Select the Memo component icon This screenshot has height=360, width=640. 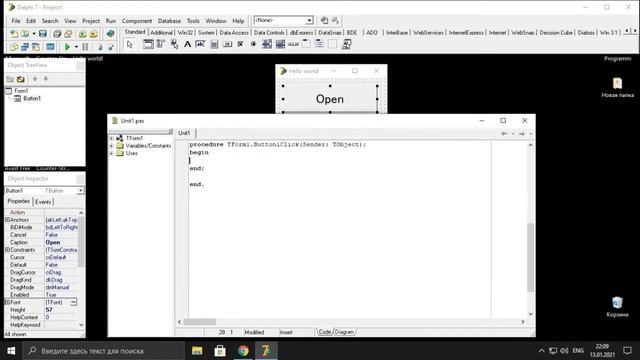click(x=214, y=44)
